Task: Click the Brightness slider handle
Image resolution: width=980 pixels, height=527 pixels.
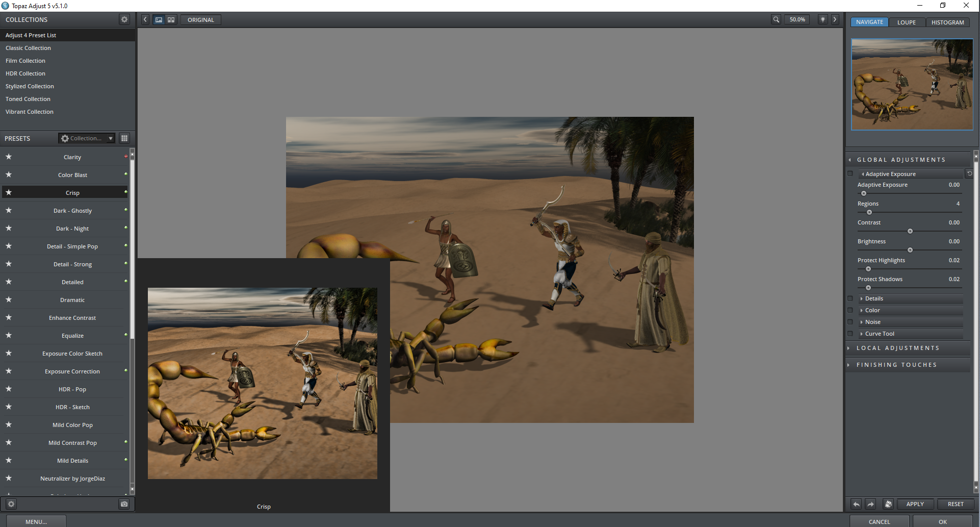Action: pos(910,250)
